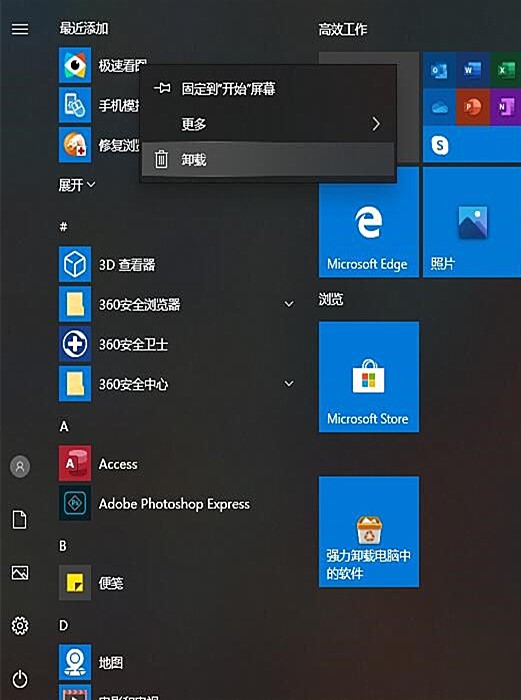Click the A letter group header
Image resolution: width=521 pixels, height=700 pixels.
click(x=64, y=427)
